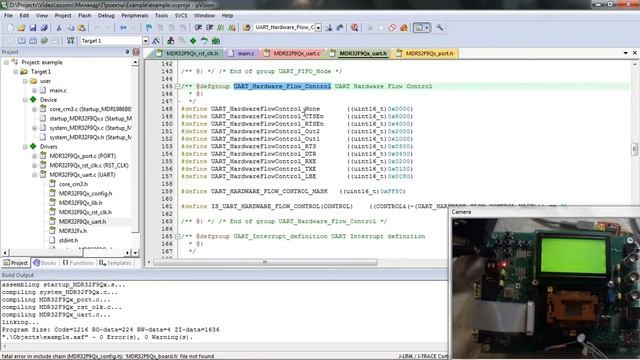This screenshot has height=360, width=640.
Task: Click the Select Software Packs icon
Action: (204, 41)
